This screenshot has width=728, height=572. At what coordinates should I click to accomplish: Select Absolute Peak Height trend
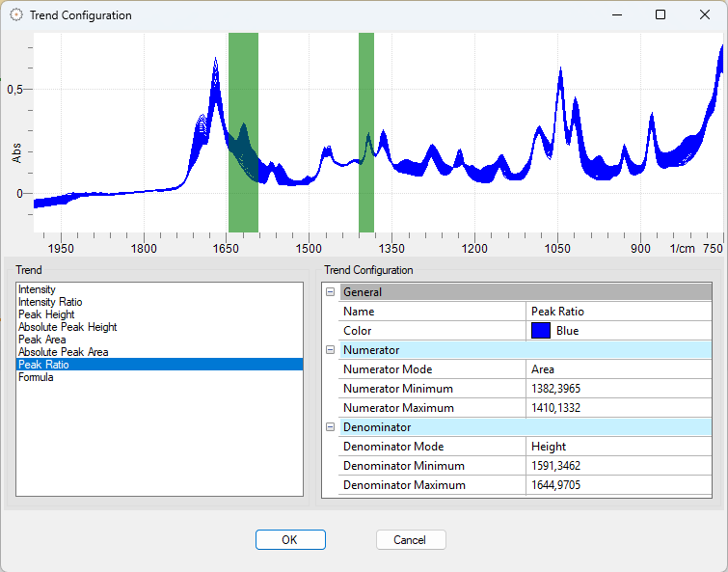tap(67, 327)
